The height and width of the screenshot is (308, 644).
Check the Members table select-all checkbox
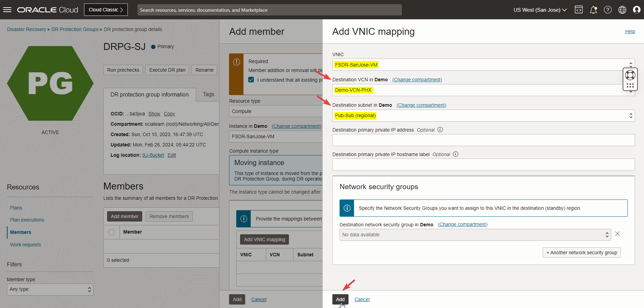pos(112,232)
